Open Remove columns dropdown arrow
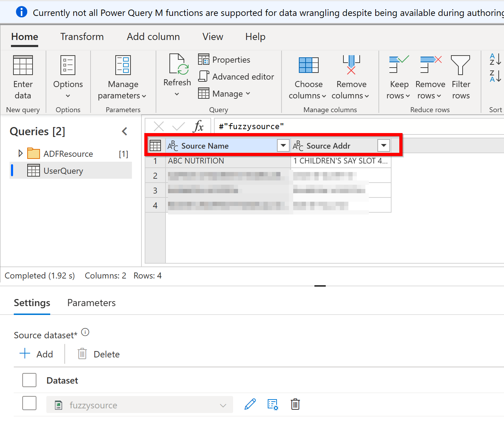Screen dimensions: 504x425 [367, 96]
